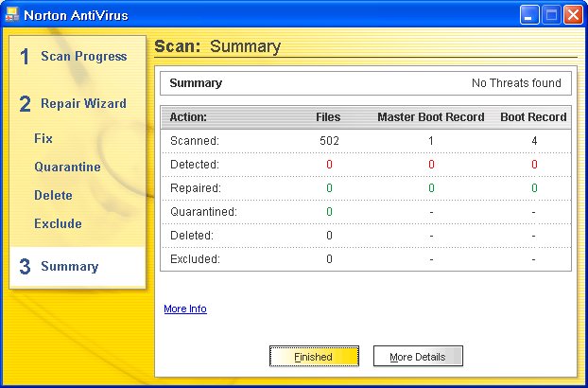The image size is (588, 388).
Task: Click the Deleted Files value 0
Action: point(329,236)
